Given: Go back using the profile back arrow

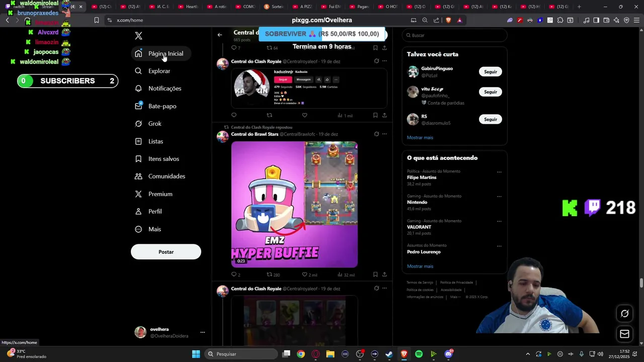Looking at the screenshot, I should 220,35.
